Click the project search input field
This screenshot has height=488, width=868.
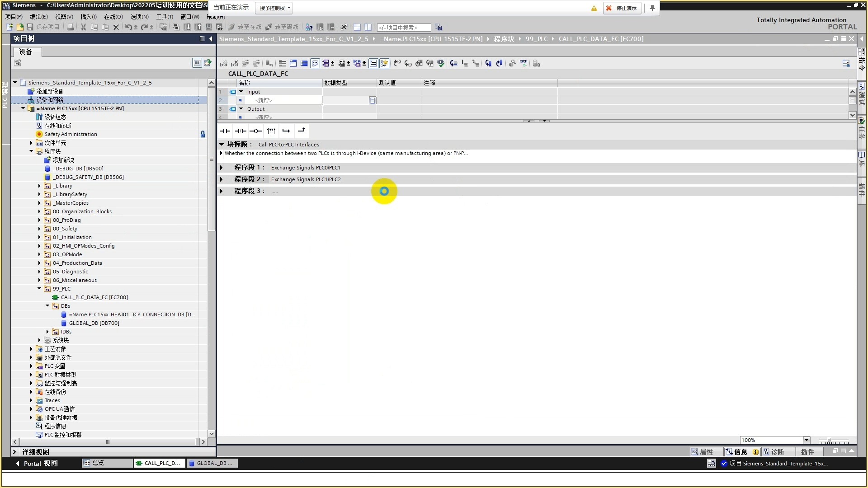[x=403, y=28]
